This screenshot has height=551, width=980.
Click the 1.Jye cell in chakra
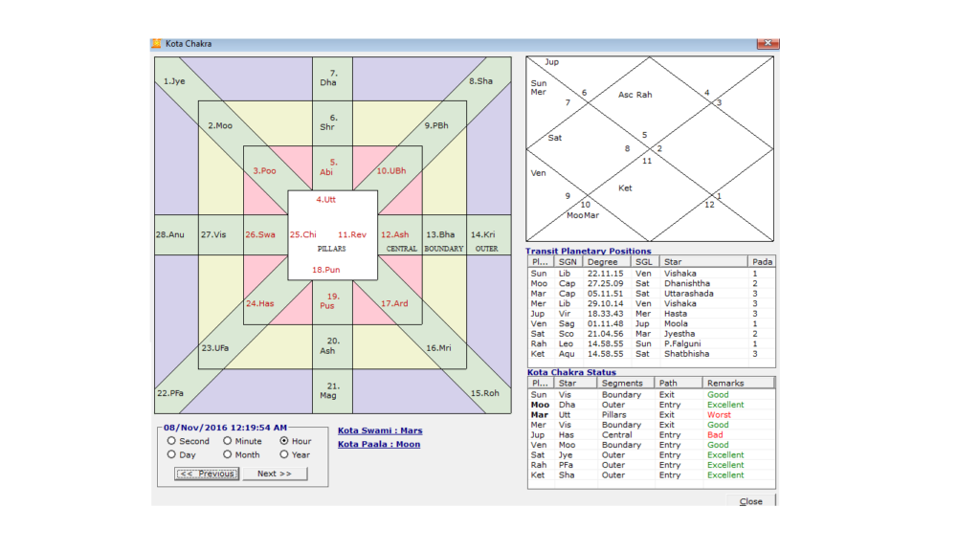point(174,81)
